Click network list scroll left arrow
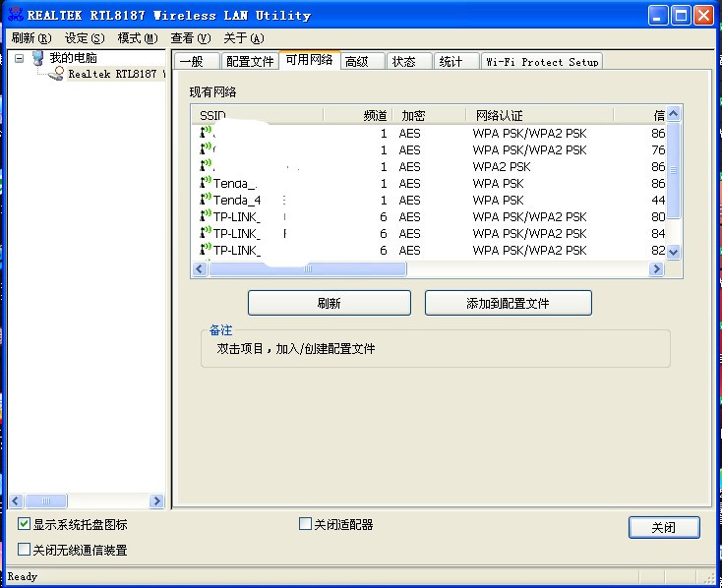Screen dimensions: 722x588 pos(200,268)
